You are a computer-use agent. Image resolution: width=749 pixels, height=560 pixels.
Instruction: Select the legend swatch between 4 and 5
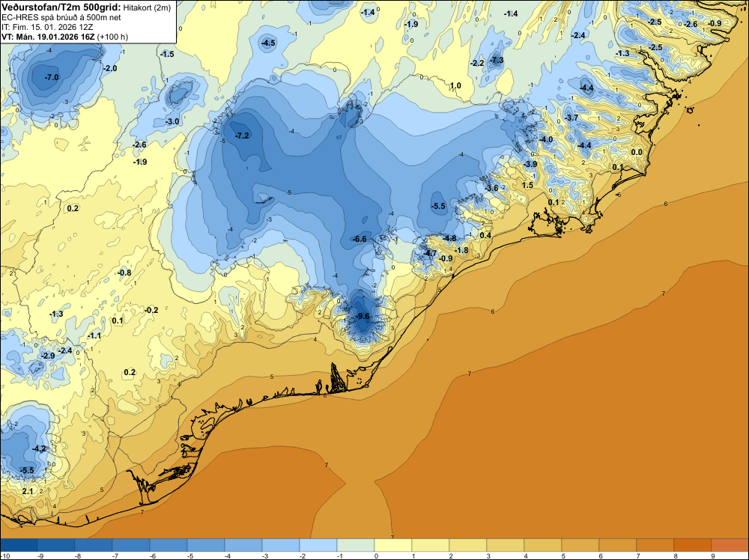coord(543,545)
